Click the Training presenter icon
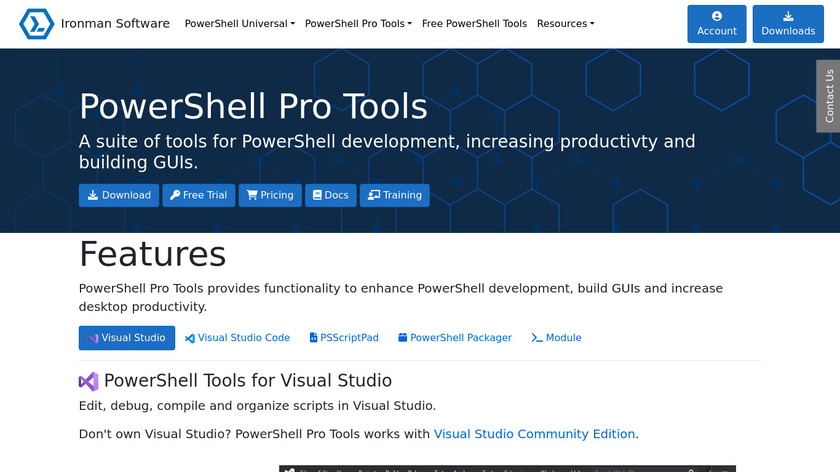The width and height of the screenshot is (840, 472). coord(372,195)
